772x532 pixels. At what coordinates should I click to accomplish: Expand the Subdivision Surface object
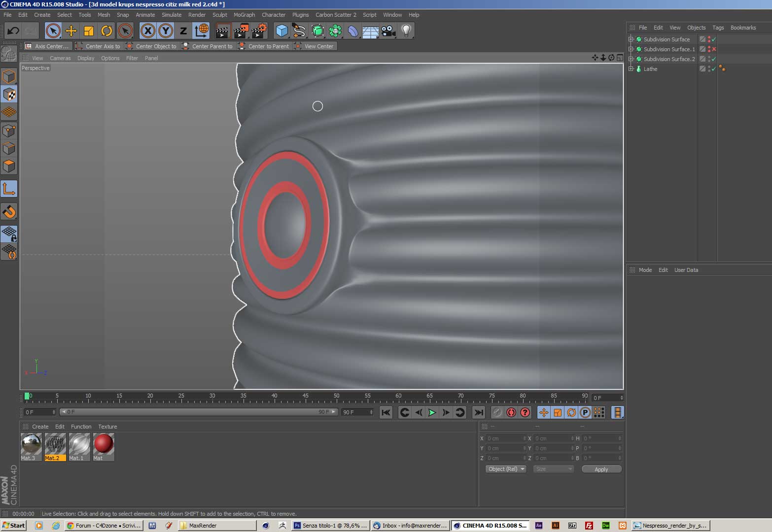[631, 39]
